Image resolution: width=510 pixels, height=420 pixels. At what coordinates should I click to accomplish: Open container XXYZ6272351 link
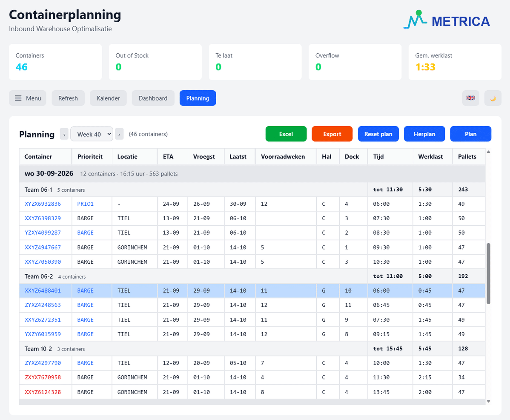(43, 319)
